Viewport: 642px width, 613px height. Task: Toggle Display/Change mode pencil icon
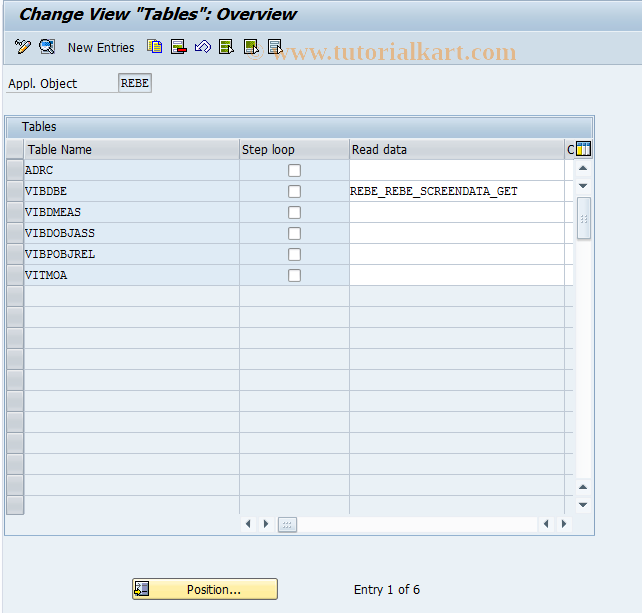pos(22,47)
